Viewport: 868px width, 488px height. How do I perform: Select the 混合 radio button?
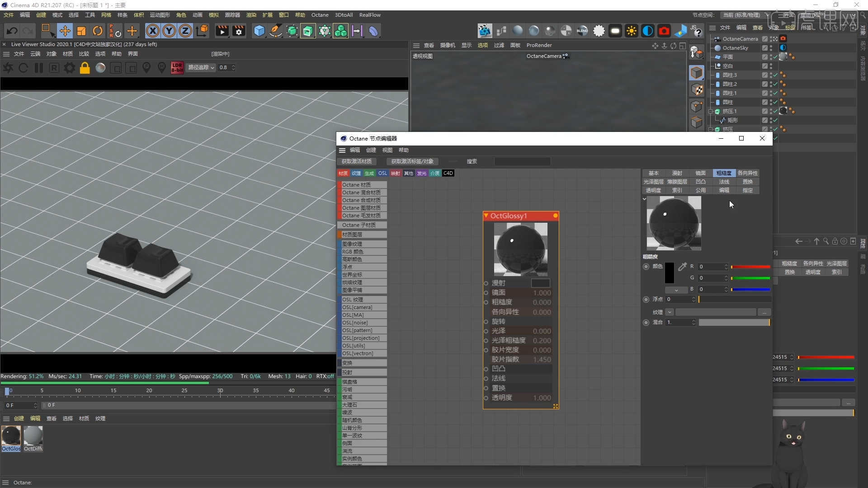click(x=646, y=322)
